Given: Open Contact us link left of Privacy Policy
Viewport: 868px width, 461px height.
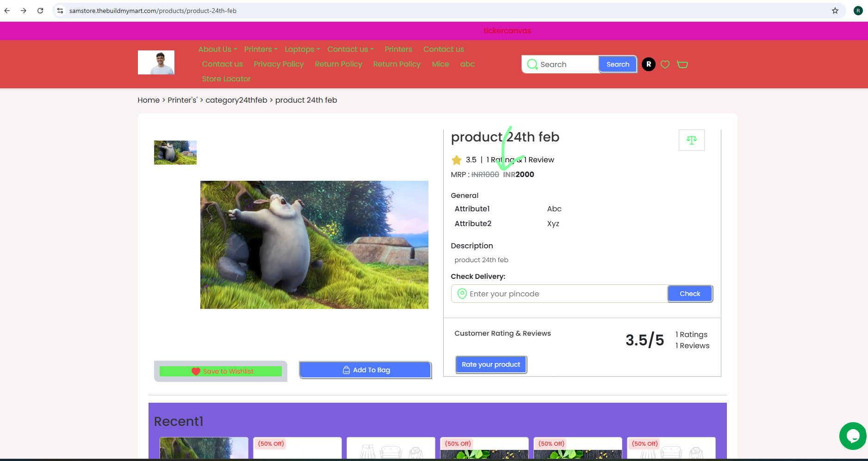Looking at the screenshot, I should tap(222, 64).
